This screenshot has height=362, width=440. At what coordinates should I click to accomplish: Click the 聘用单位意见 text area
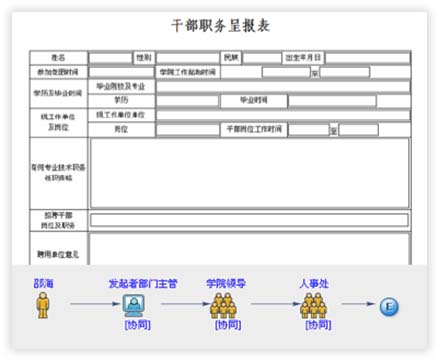coord(249,249)
